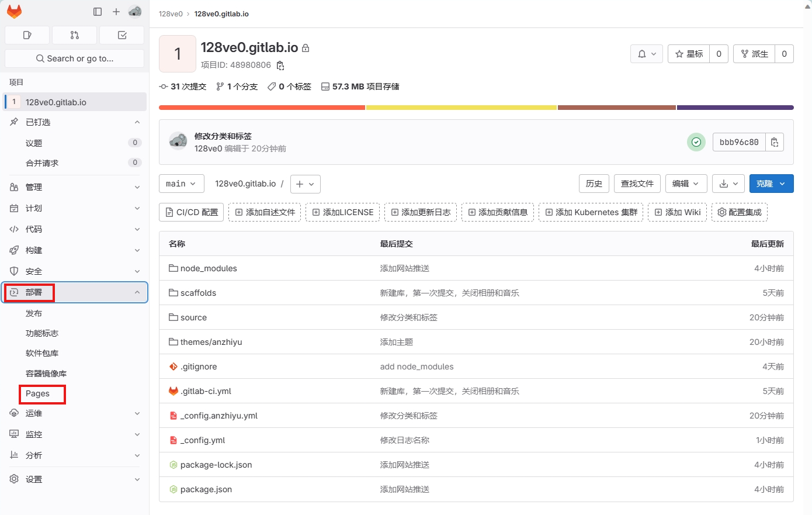Viewport: 812px width, 515px height.
Task: Click the project avatar showing 1
Action: coord(178,54)
